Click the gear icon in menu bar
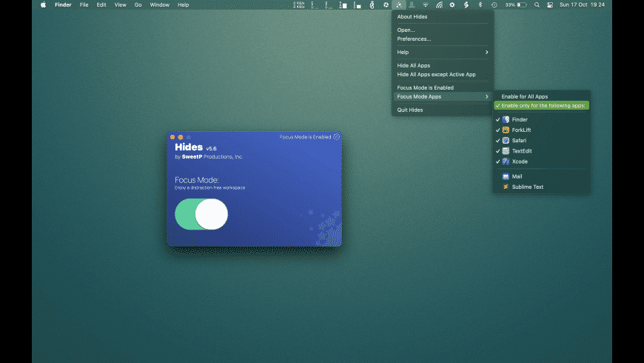 [452, 5]
